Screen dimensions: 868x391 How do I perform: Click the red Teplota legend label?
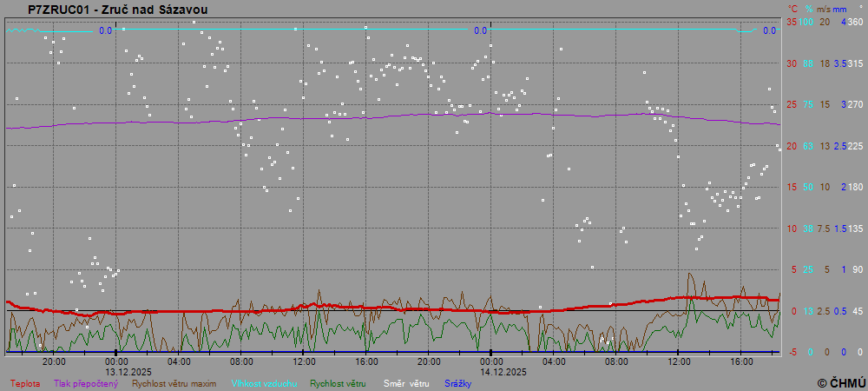click(24, 383)
